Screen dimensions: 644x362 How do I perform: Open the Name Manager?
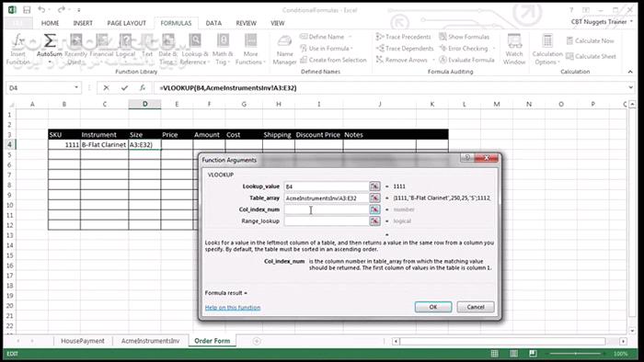(284, 50)
